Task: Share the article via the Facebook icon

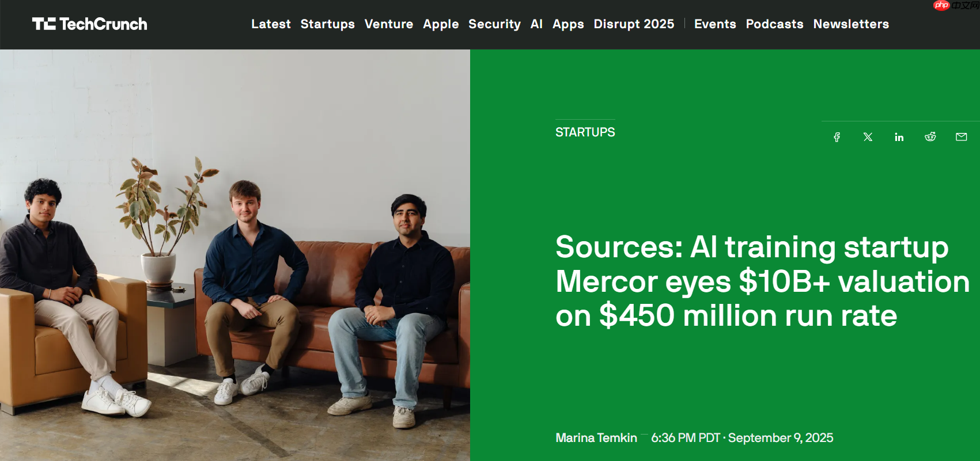Action: point(837,137)
